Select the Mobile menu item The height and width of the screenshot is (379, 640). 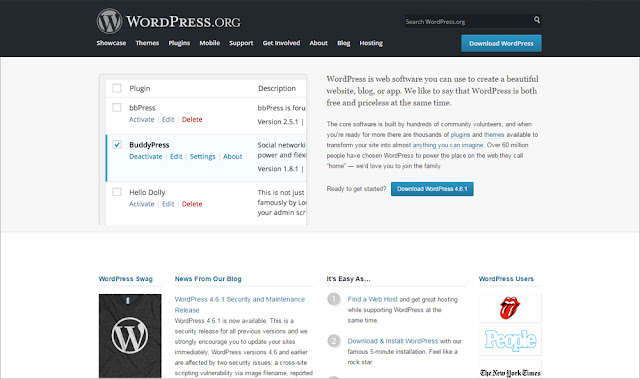click(209, 43)
